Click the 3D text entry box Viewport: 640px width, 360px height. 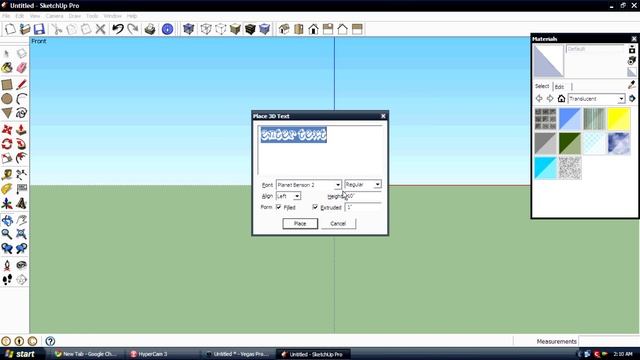pos(320,150)
